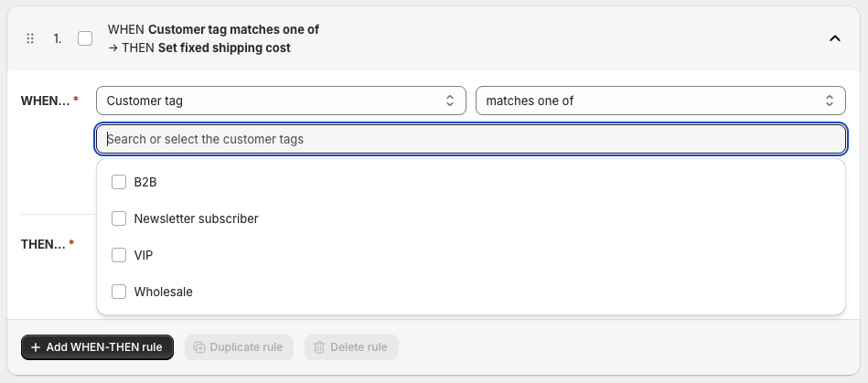Open the Customer tag condition dropdown
Viewport: 868px width, 383px height.
click(x=274, y=101)
